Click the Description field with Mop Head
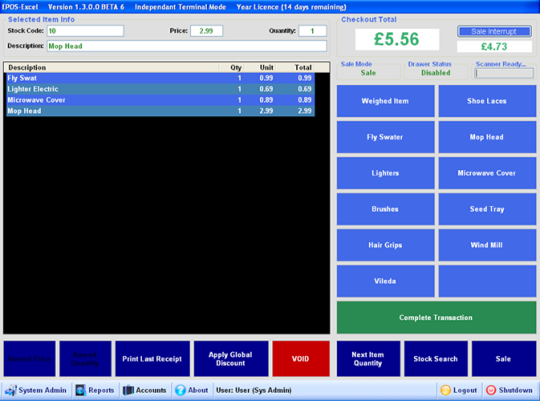Screen dimensions: 540x401 (x=187, y=46)
